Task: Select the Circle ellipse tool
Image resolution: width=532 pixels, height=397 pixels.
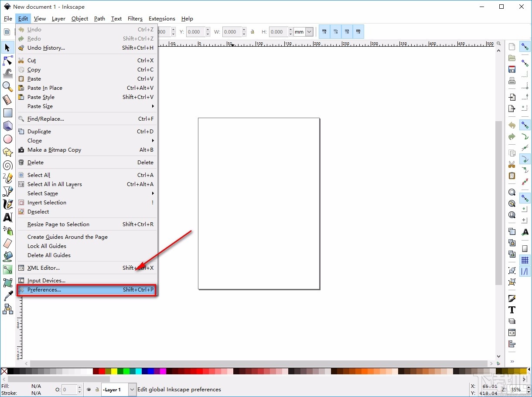Action: (x=7, y=139)
